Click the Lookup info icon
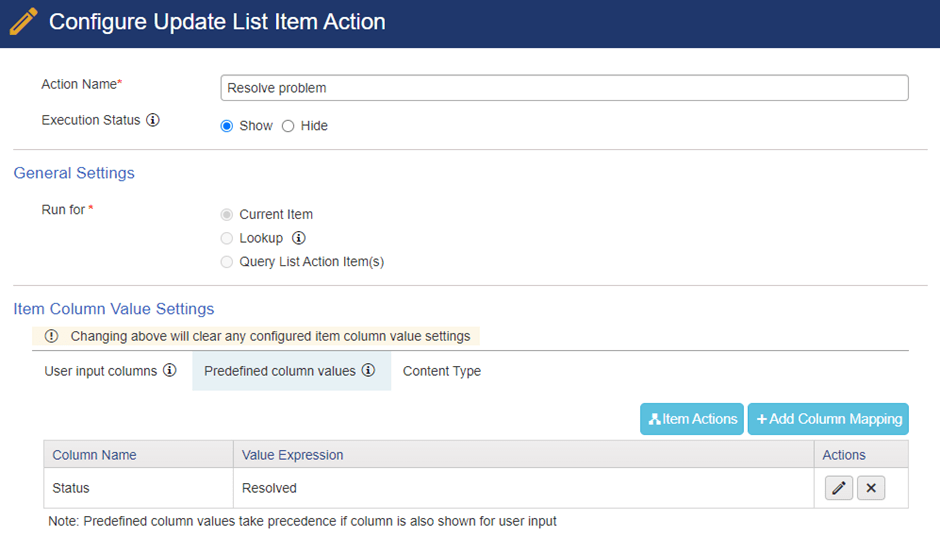Viewport: 940px width, 553px height. pyautogui.click(x=299, y=238)
